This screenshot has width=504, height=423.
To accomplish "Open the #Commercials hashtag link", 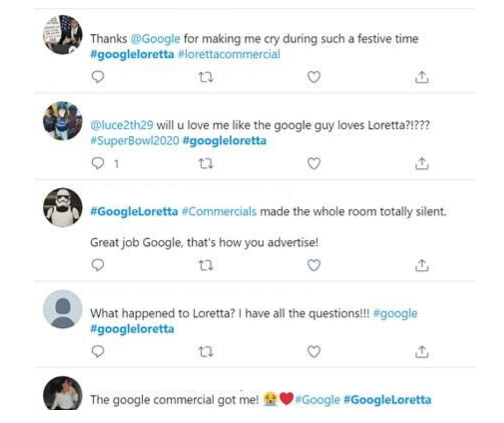I will click(x=219, y=211).
